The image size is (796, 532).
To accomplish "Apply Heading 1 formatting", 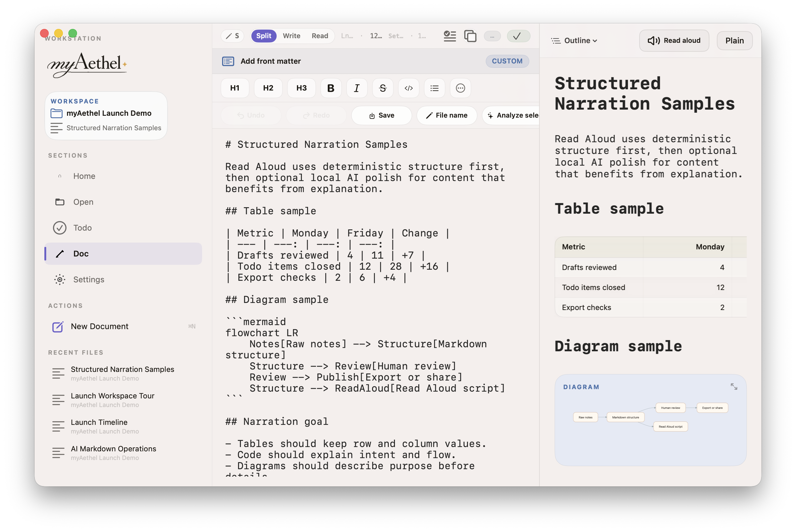I will [234, 88].
